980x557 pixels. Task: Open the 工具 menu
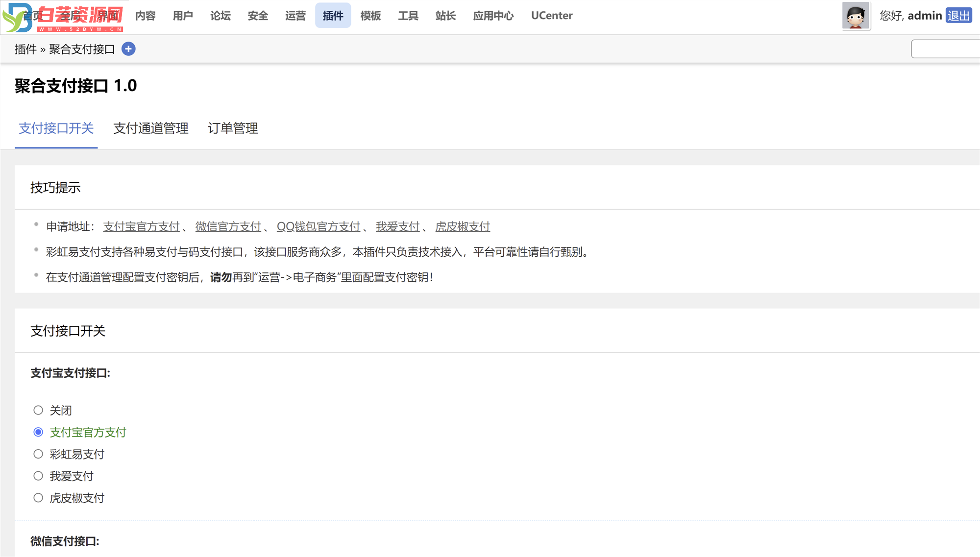click(408, 16)
